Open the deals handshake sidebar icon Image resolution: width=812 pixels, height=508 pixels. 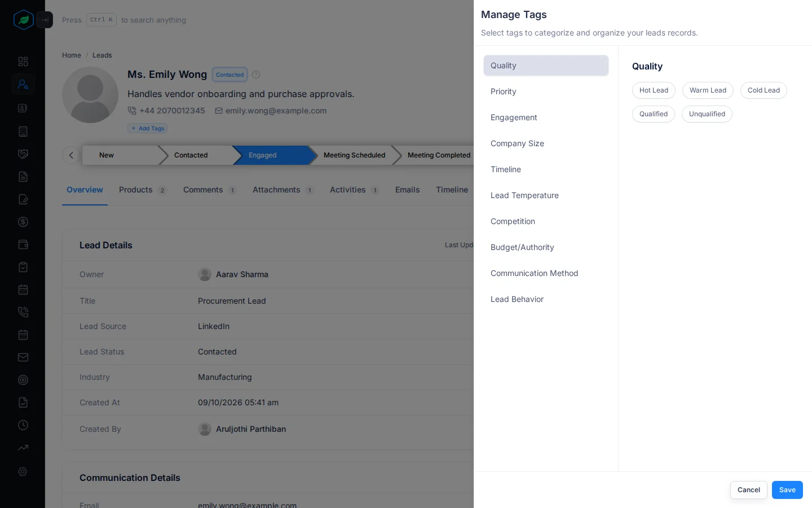point(23,154)
